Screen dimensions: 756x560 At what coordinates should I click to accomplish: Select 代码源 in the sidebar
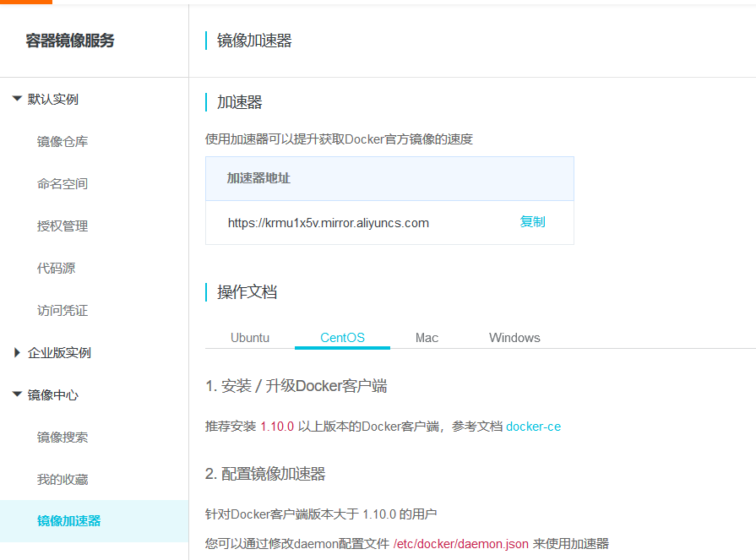coord(56,268)
